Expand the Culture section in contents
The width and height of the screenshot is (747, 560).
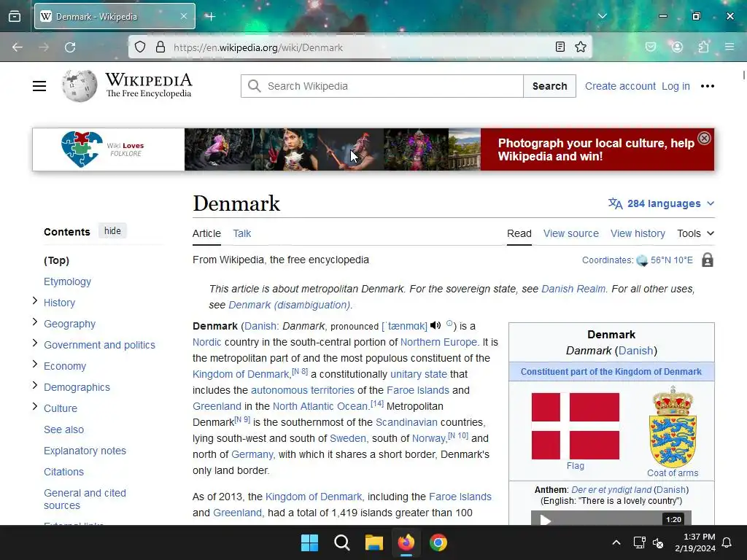(34, 406)
